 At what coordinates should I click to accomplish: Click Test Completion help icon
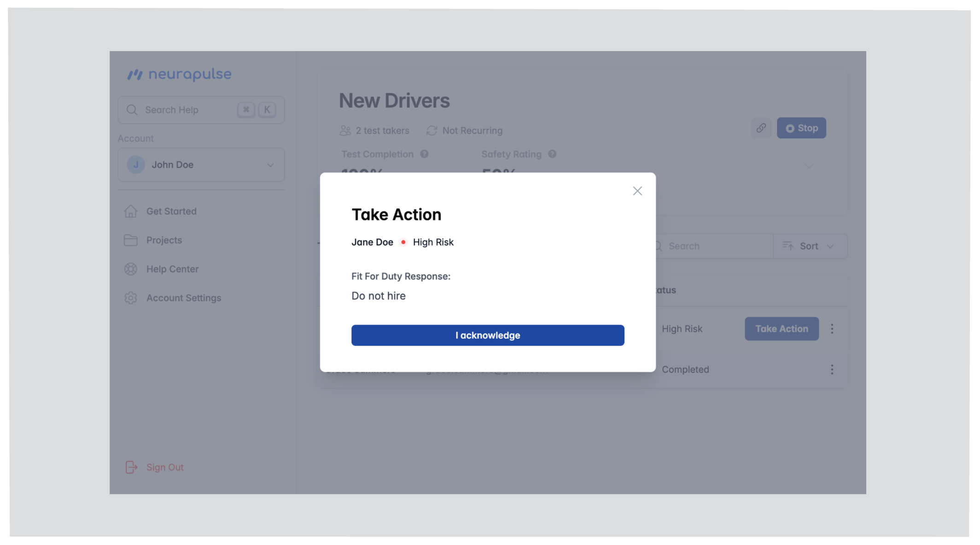[424, 154]
